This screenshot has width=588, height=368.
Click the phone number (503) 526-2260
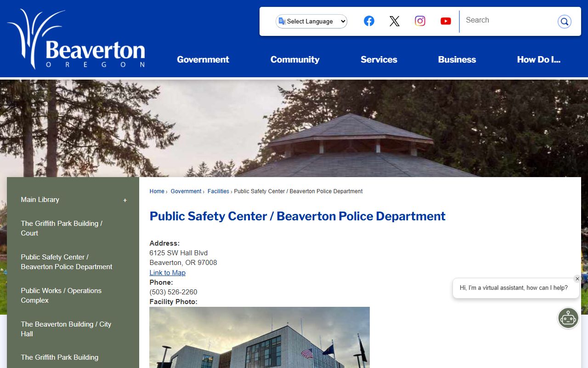[173, 292]
